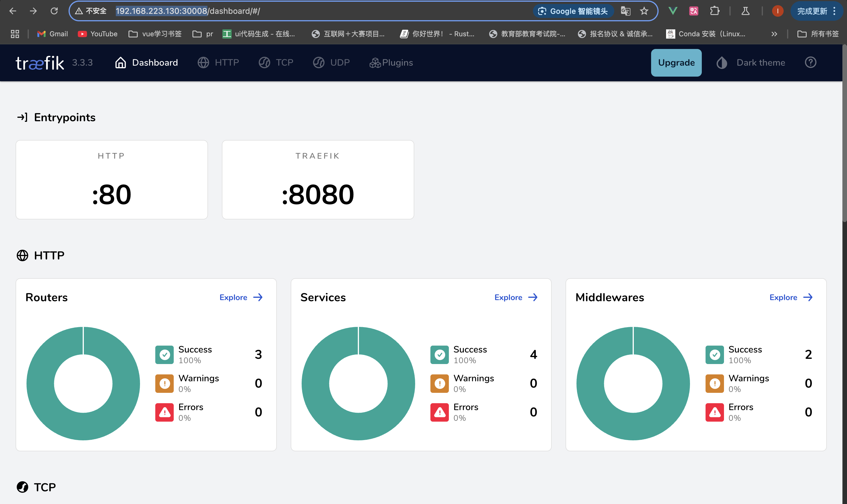Image resolution: width=847 pixels, height=504 pixels.
Task: Open the browser extensions puzzle icon
Action: tap(714, 11)
